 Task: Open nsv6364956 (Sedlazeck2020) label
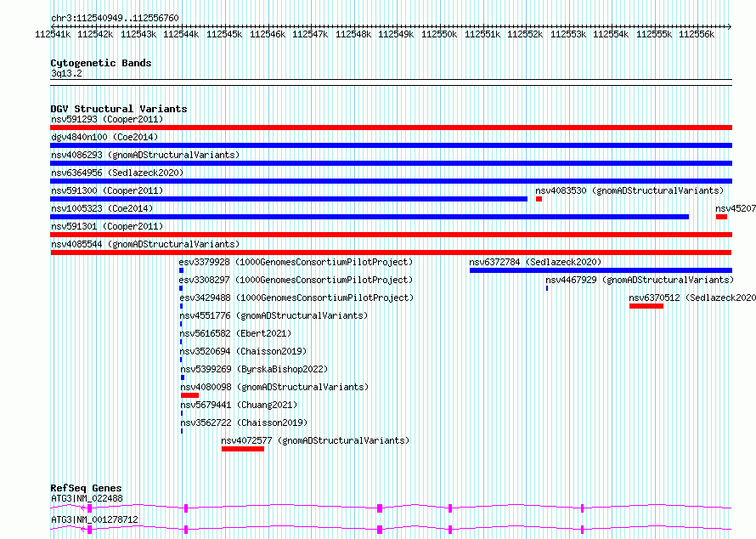pyautogui.click(x=117, y=173)
